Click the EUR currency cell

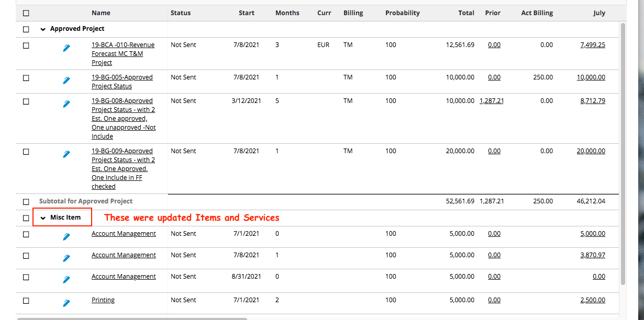click(324, 45)
